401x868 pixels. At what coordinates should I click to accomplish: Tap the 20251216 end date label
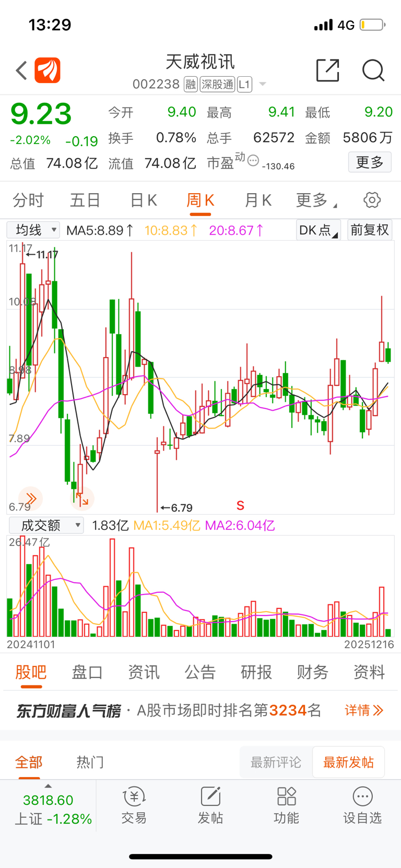point(369,645)
